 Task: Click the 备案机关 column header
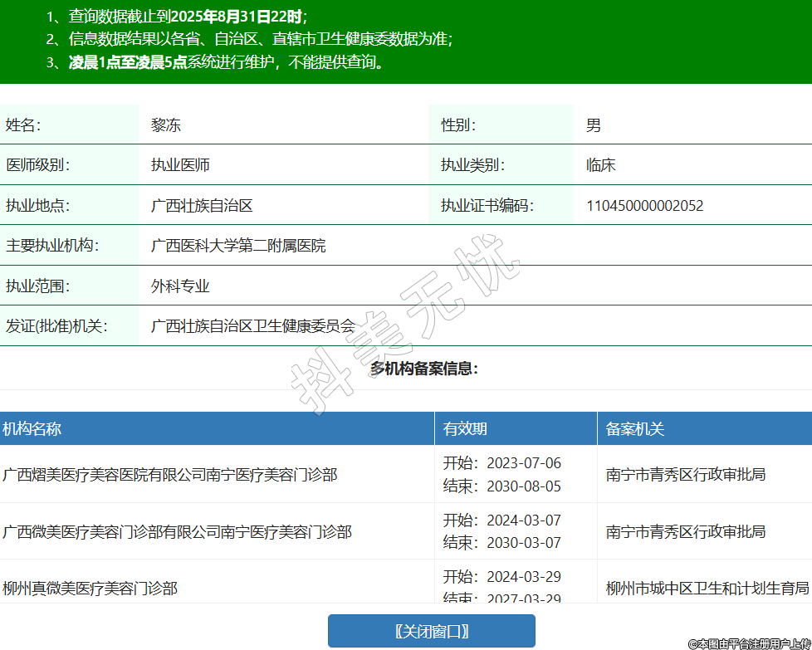tap(635, 428)
